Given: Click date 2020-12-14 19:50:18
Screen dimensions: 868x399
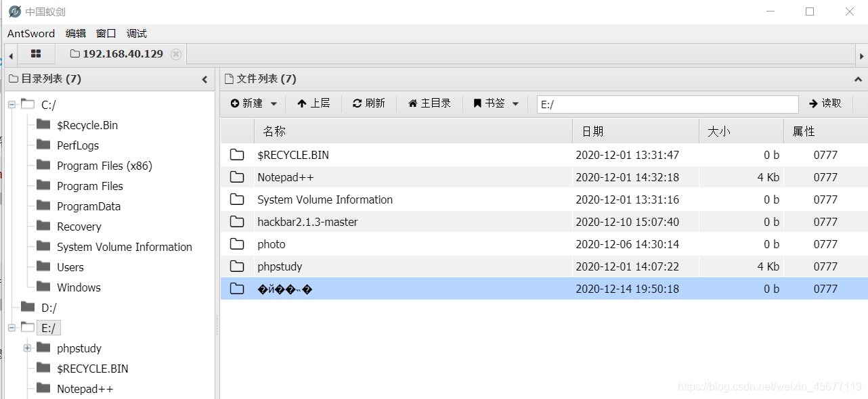Looking at the screenshot, I should 628,289.
